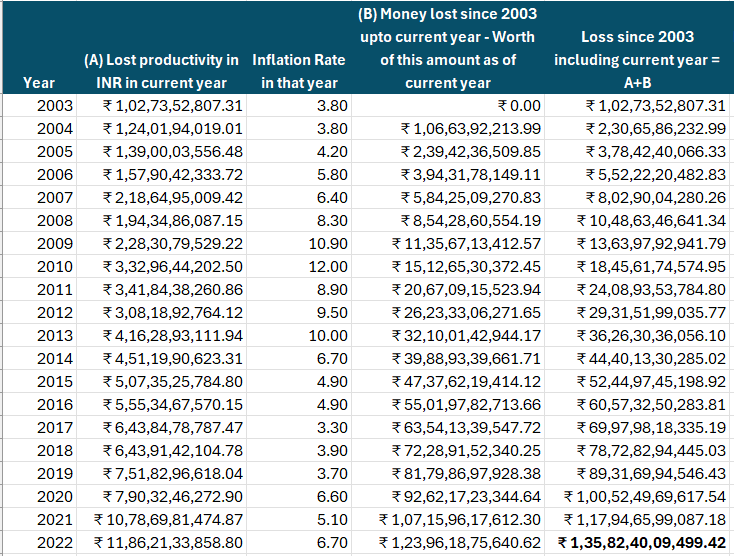
Task: Select the Loss since 2003 A+B header
Action: pyautogui.click(x=638, y=47)
